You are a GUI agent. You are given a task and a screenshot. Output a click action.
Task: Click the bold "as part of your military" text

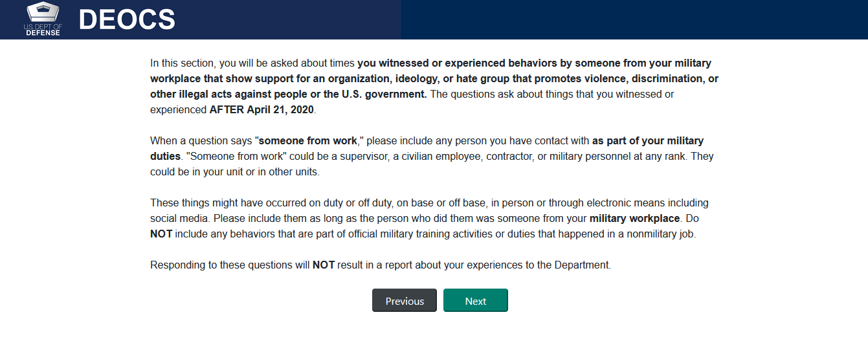648,140
